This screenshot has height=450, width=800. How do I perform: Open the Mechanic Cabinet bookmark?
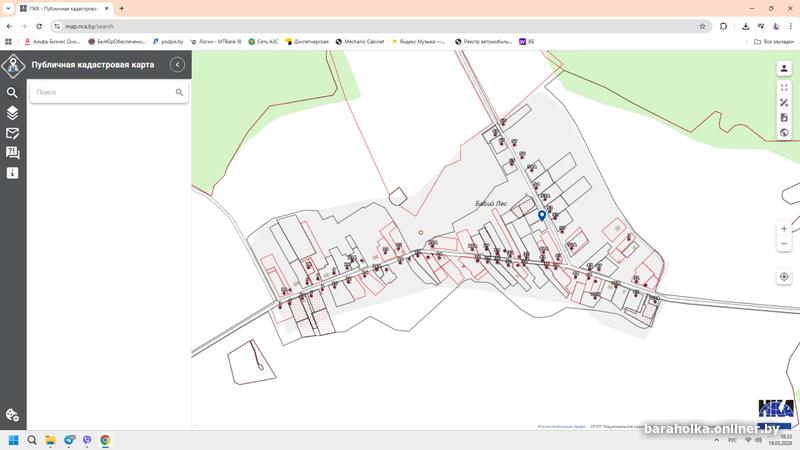coord(362,42)
